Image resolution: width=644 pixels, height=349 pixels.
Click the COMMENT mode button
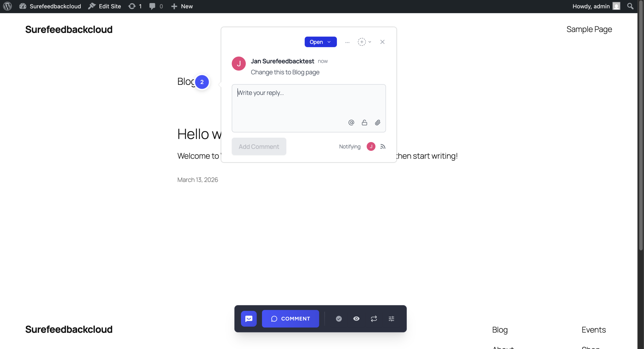click(290, 319)
